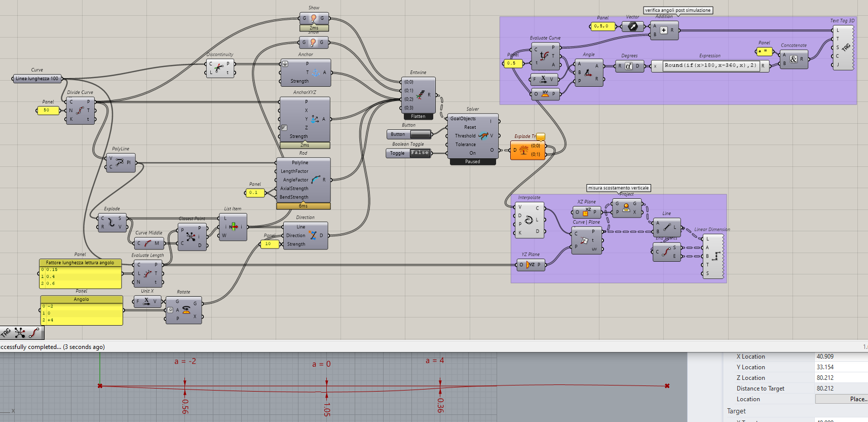Click the AnchorXYZ component icon

[315, 119]
